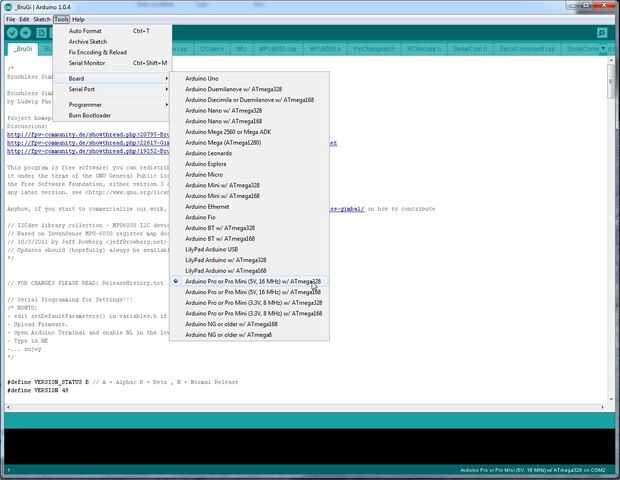Click the vertical scrollbar up arrow
Screen dimensions: 620x480
click(x=611, y=60)
